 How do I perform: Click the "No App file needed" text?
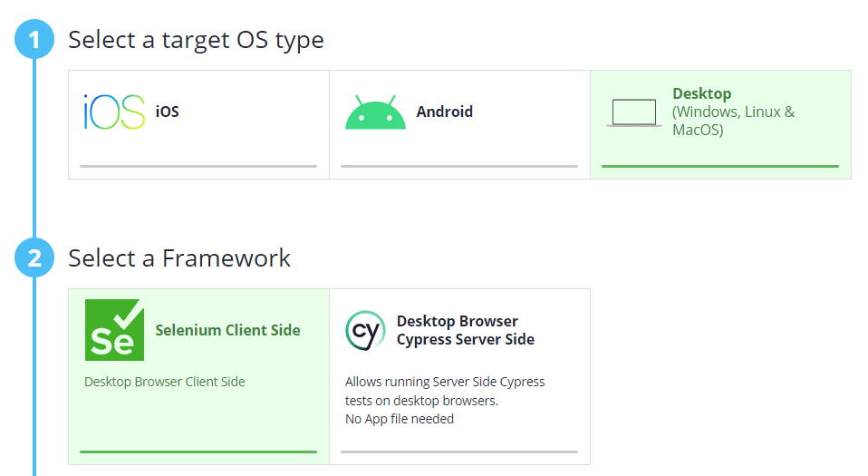click(400, 419)
